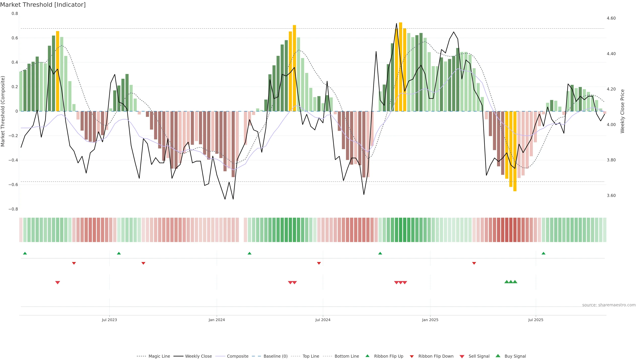Screen dimensions: 644x362
Task: Click the Jul 2023 x-axis label
Action: [x=109, y=320]
